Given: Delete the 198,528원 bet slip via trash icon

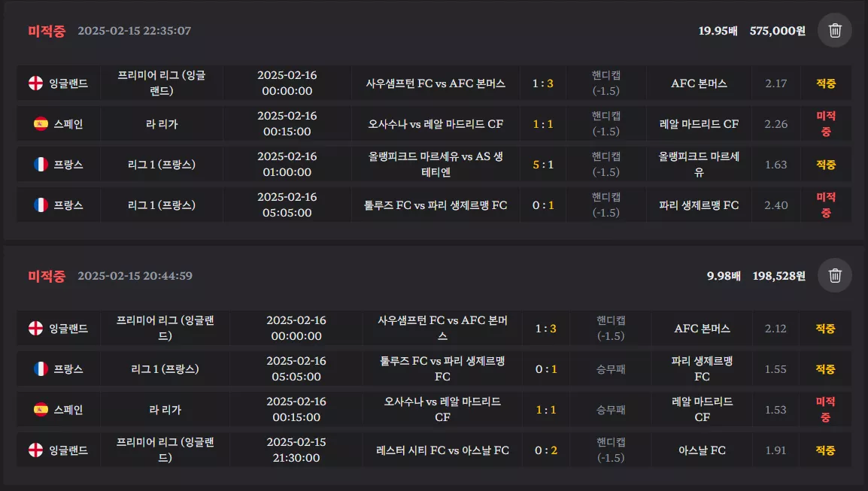Looking at the screenshot, I should coord(834,276).
